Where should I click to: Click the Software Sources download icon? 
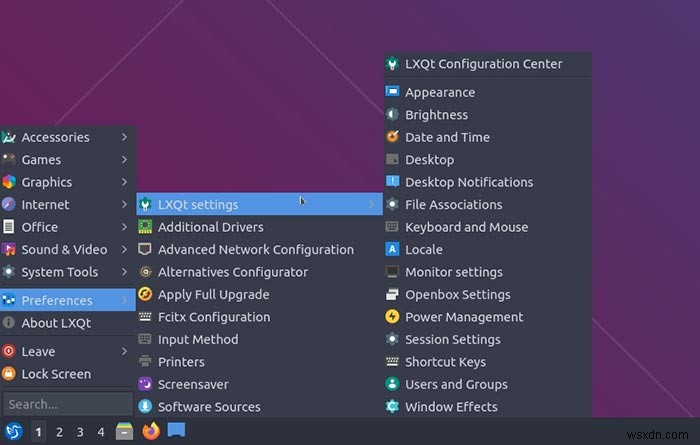pos(145,406)
